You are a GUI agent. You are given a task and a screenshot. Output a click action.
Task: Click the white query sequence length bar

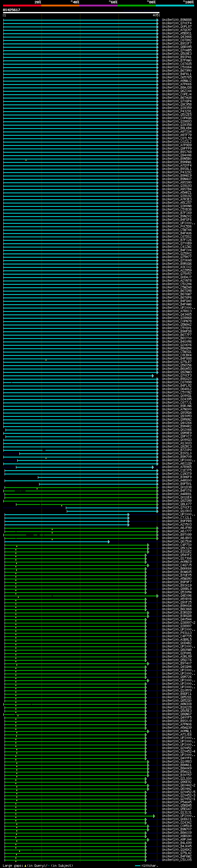point(81,12)
